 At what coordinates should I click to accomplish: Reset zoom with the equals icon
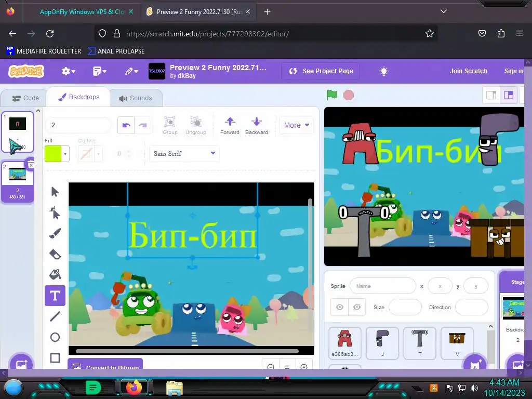coord(287,366)
